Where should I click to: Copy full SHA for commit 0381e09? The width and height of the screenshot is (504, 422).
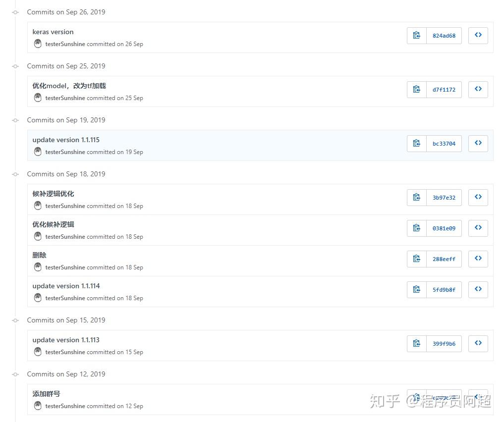point(417,228)
